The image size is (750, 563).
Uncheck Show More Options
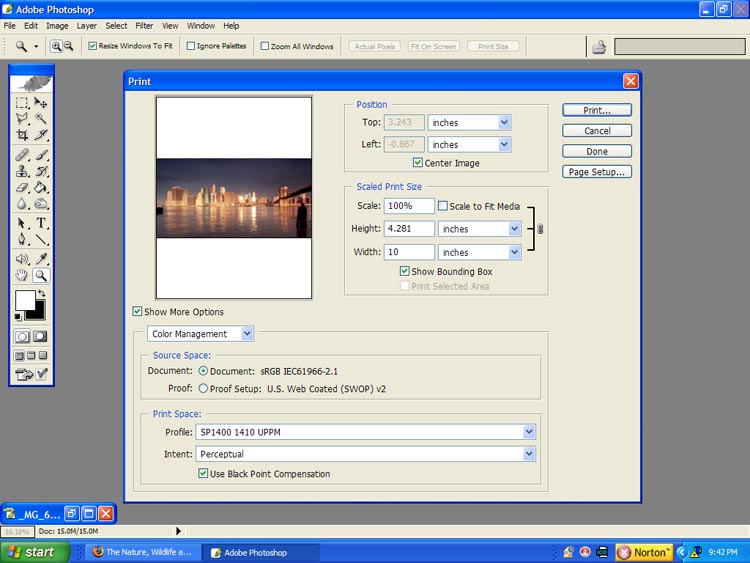[137, 311]
